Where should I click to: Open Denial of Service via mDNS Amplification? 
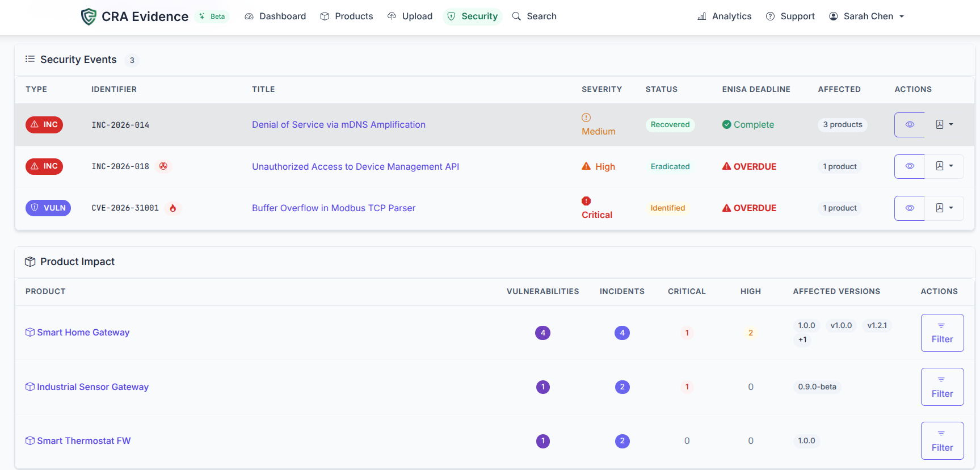coord(339,125)
